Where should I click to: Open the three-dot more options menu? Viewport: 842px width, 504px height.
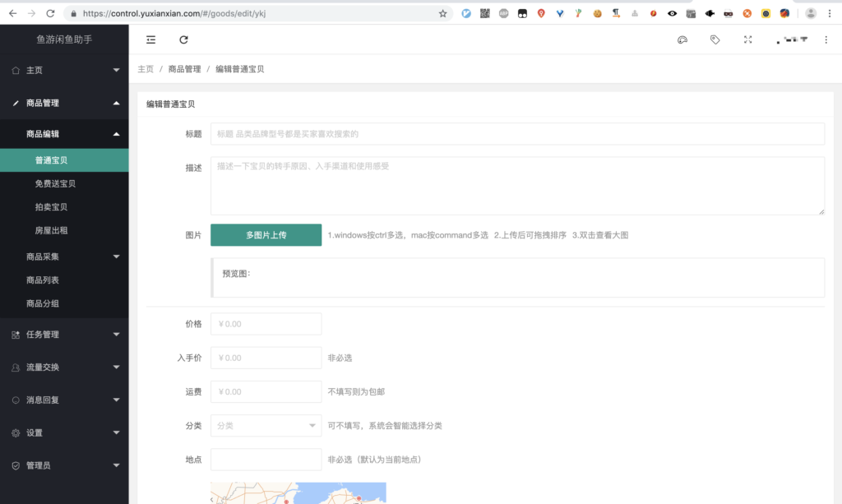[826, 39]
